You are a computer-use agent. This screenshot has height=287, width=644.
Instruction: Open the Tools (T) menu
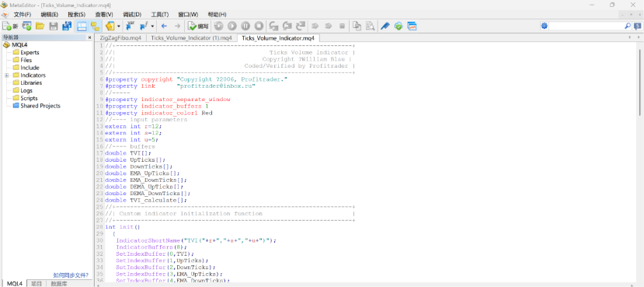point(159,15)
